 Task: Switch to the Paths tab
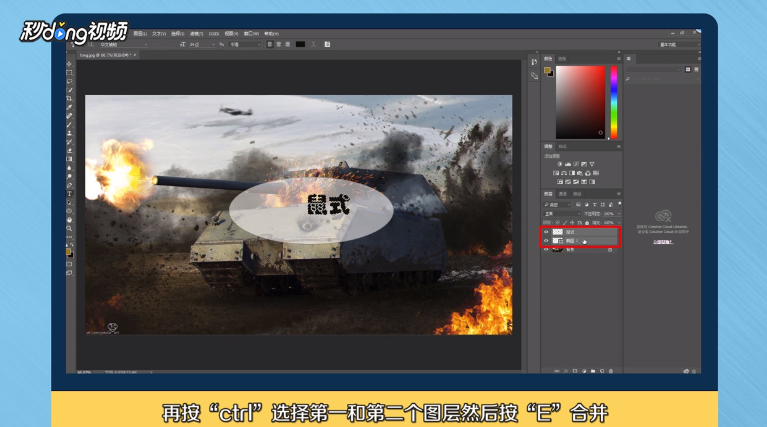coord(577,194)
